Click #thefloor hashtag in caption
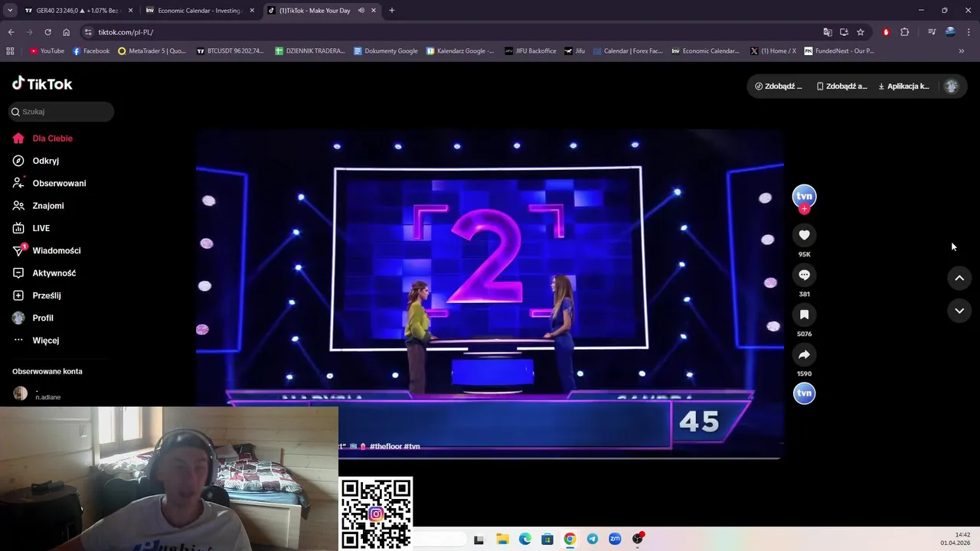980x551 pixels. tap(385, 446)
